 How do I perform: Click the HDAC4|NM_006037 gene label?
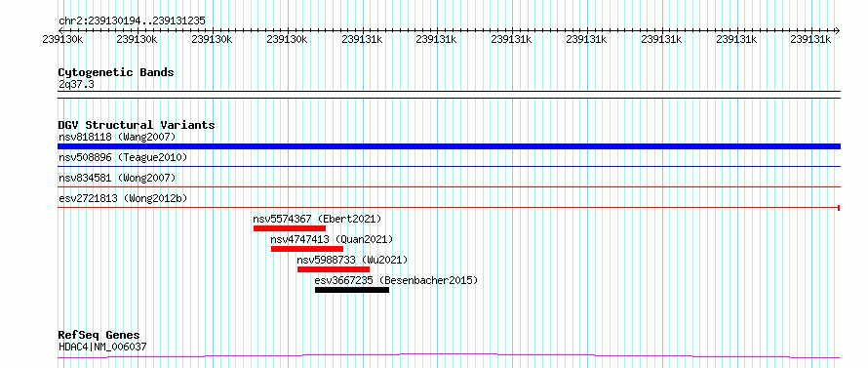pos(102,347)
